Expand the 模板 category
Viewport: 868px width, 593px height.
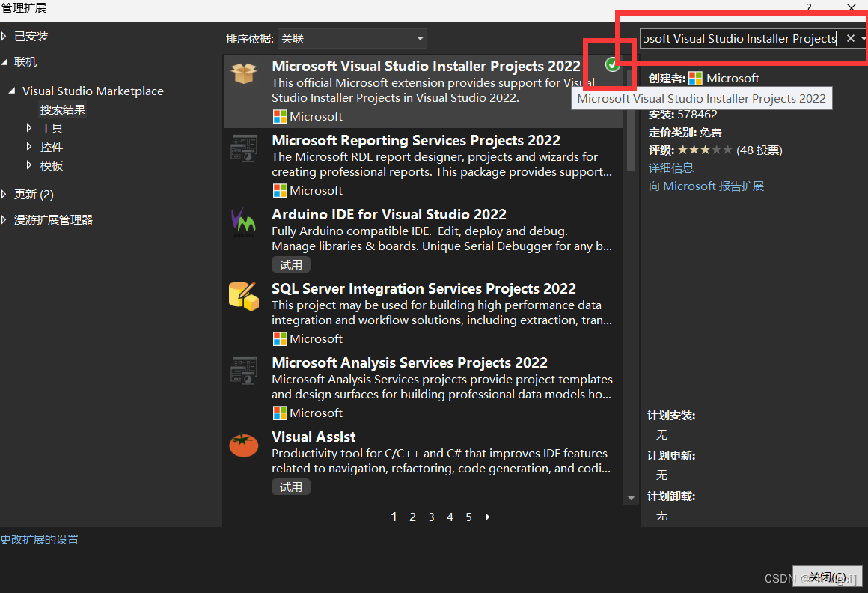tap(28, 165)
